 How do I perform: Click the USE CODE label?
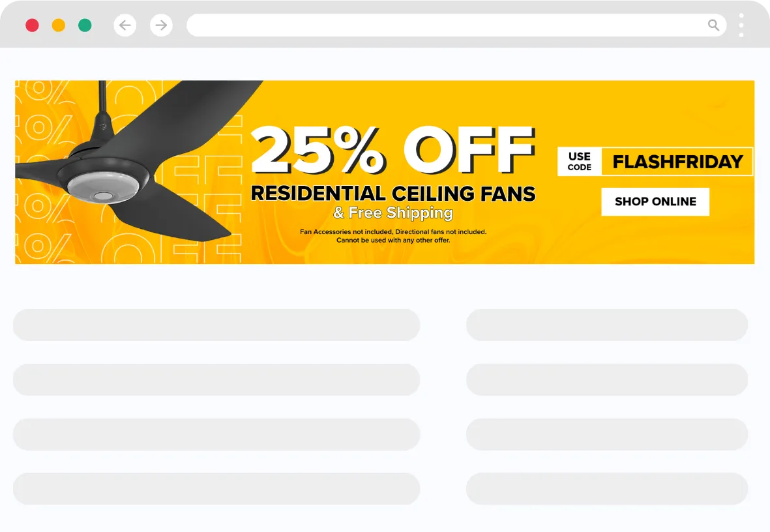pos(579,161)
